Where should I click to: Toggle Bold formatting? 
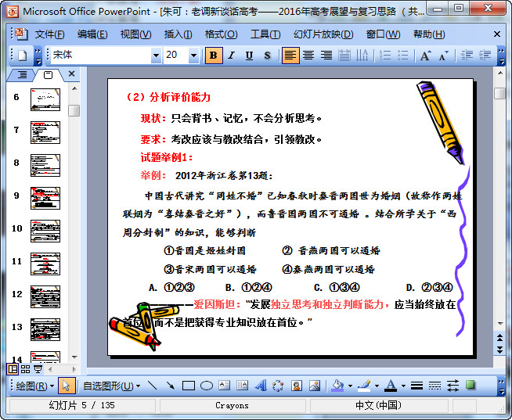pos(214,56)
